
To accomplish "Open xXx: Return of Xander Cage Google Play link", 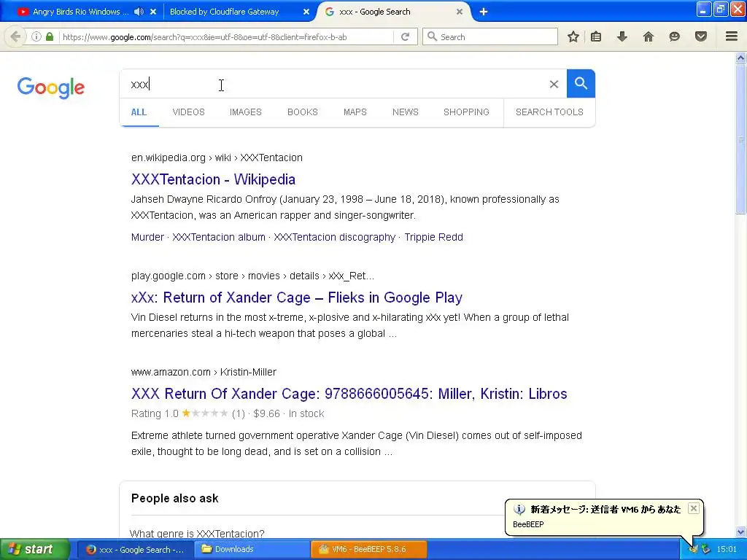I will tap(297, 297).
